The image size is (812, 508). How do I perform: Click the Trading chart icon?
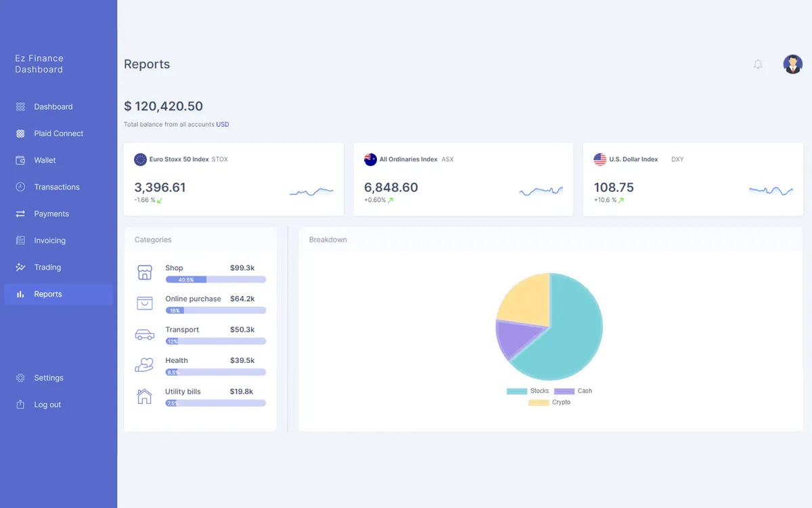coord(20,268)
